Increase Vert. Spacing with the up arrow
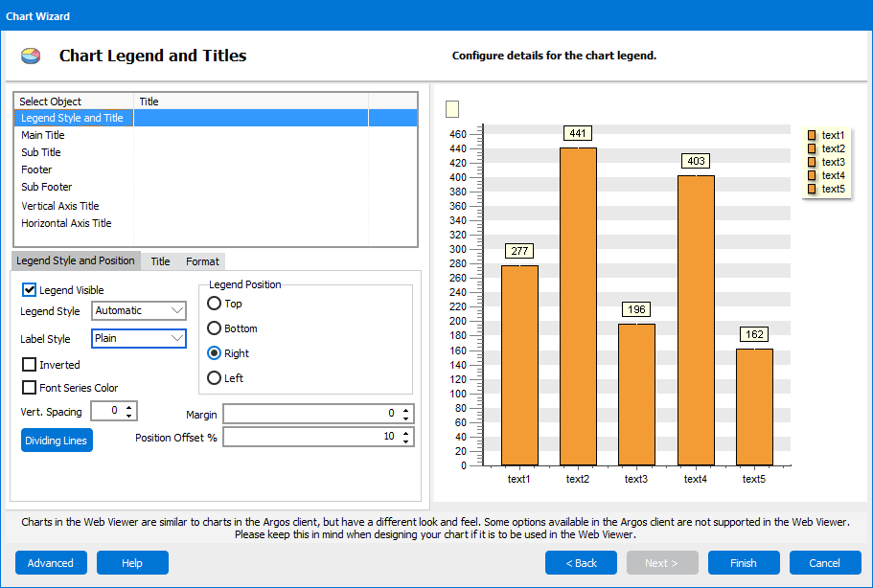 [128, 407]
